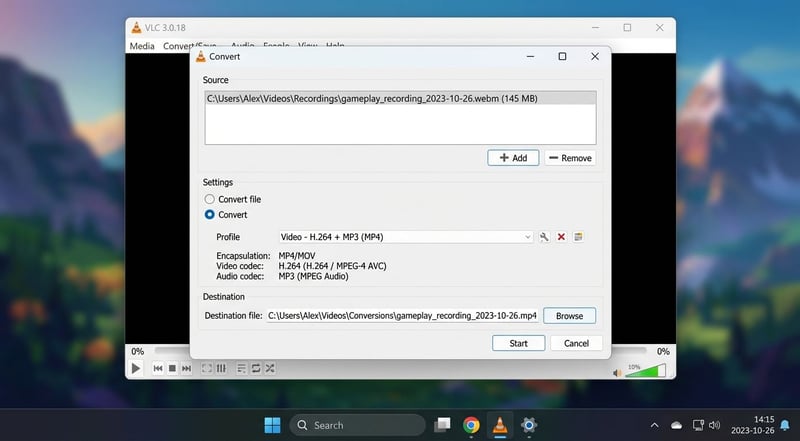The height and width of the screenshot is (441, 800).
Task: Toggle shuffle in VLC controls
Action: click(270, 368)
